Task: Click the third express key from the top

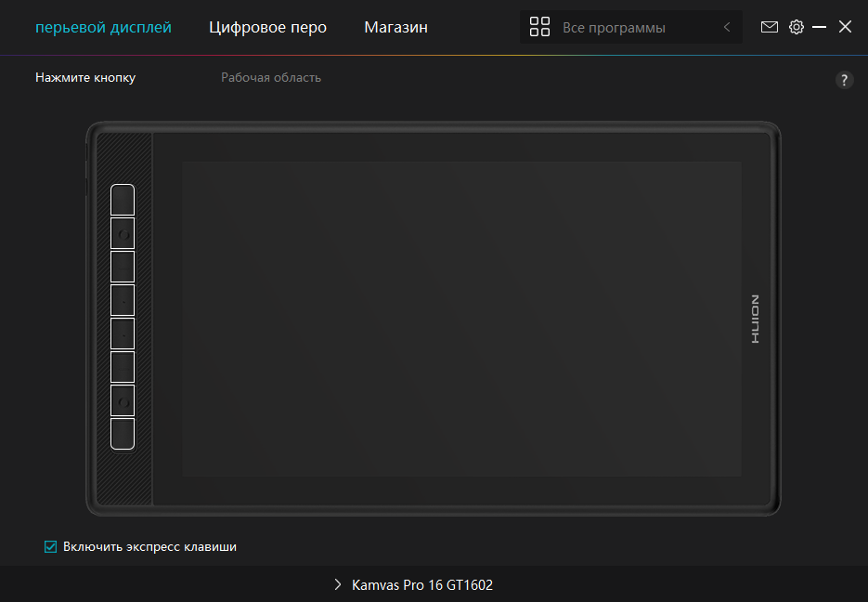Action: [123, 267]
